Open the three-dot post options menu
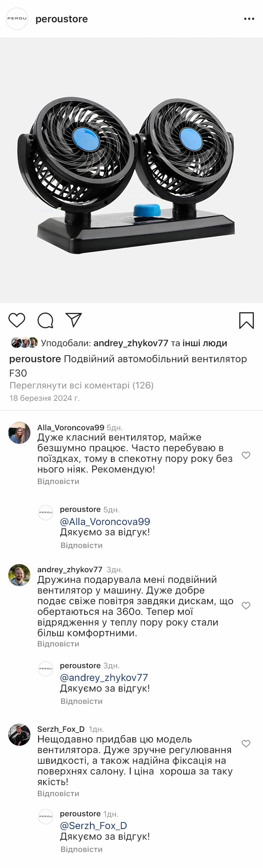263x868 pixels. 249,19
